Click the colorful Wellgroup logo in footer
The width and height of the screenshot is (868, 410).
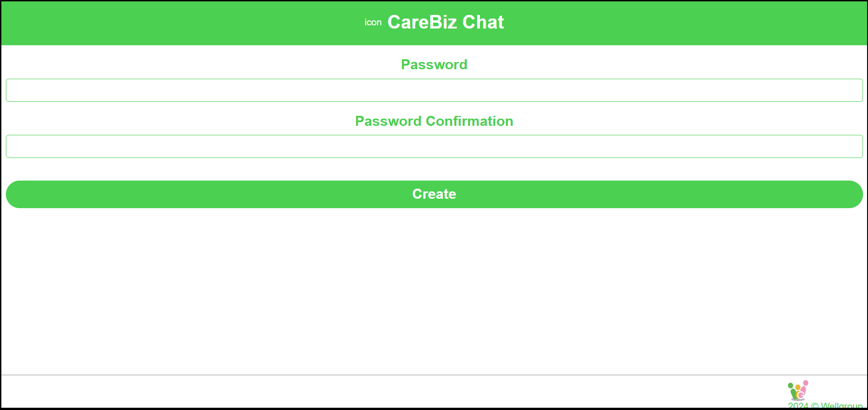798,390
